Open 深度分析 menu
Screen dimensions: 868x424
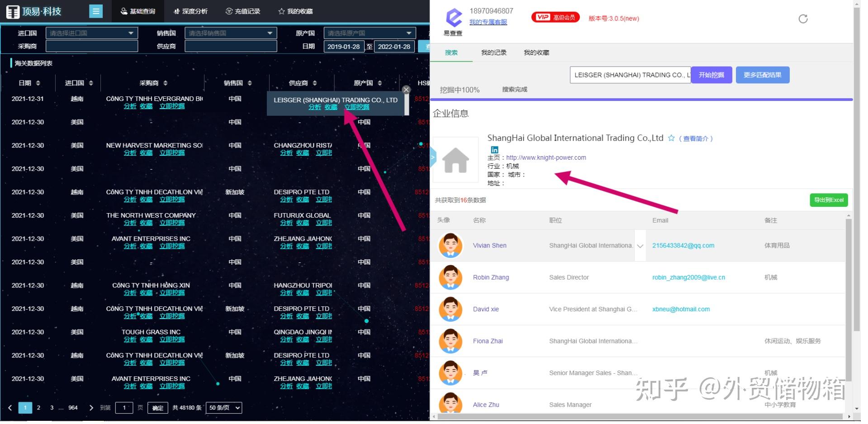click(190, 11)
